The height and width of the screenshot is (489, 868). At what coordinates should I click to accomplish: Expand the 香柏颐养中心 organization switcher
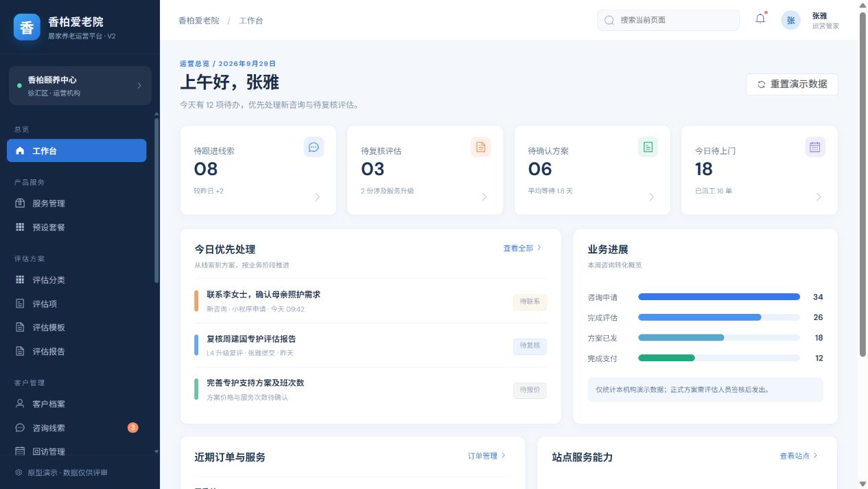click(80, 86)
